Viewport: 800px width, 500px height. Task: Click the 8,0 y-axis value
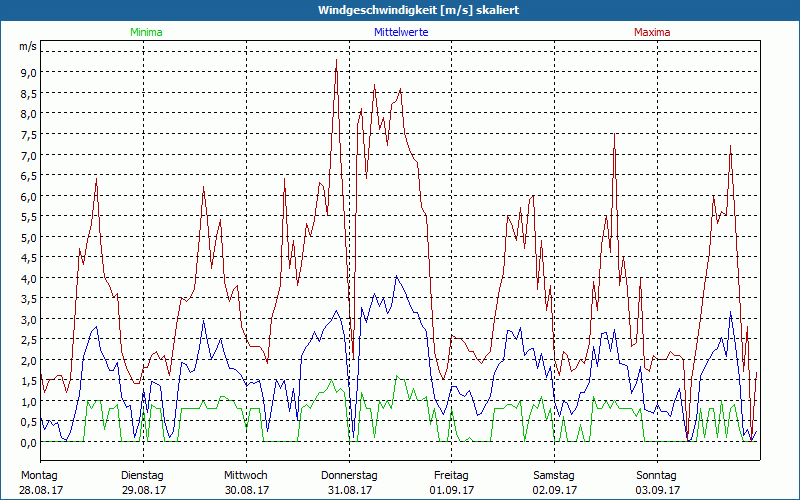pyautogui.click(x=29, y=114)
